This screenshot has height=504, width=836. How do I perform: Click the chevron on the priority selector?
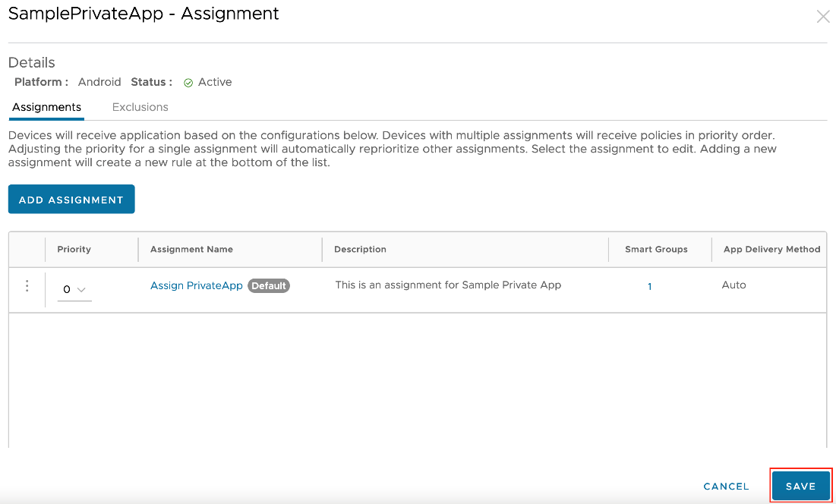pyautogui.click(x=82, y=289)
